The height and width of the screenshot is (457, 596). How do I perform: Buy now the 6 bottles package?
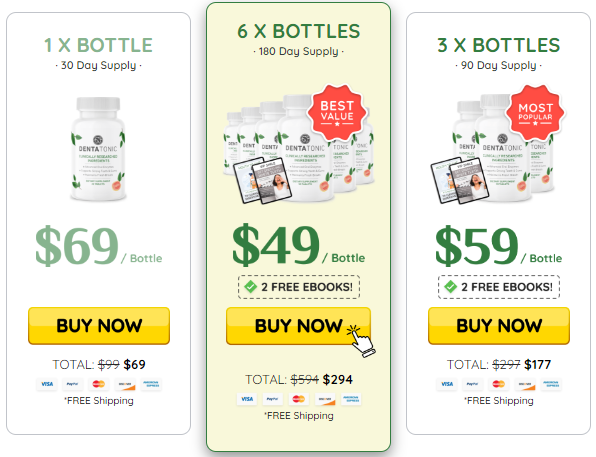(298, 326)
